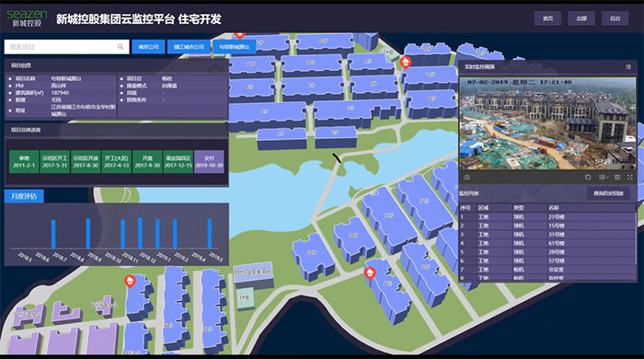Screen dimensions: 644x359
Task: Click the 序号 column header
Action: (465, 208)
